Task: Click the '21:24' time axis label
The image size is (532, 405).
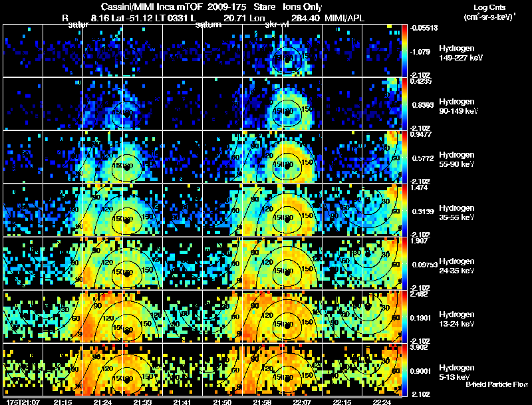Action: pos(102,402)
